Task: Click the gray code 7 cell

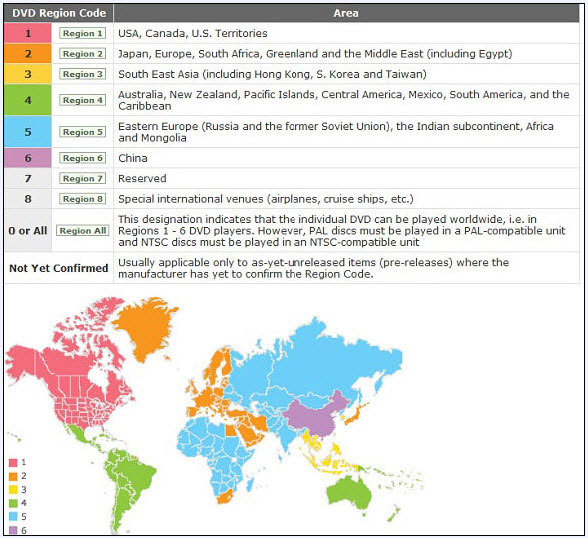Action: click(28, 178)
